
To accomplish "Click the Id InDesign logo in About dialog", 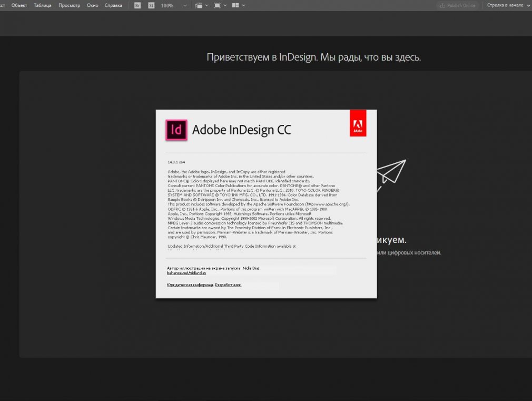I will pyautogui.click(x=176, y=130).
